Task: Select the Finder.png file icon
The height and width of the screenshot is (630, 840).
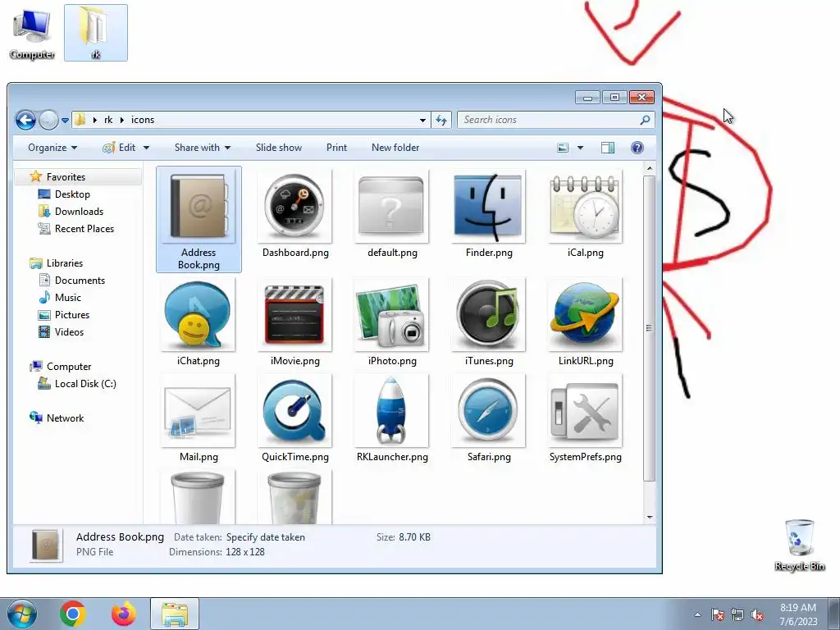Action: 488,206
